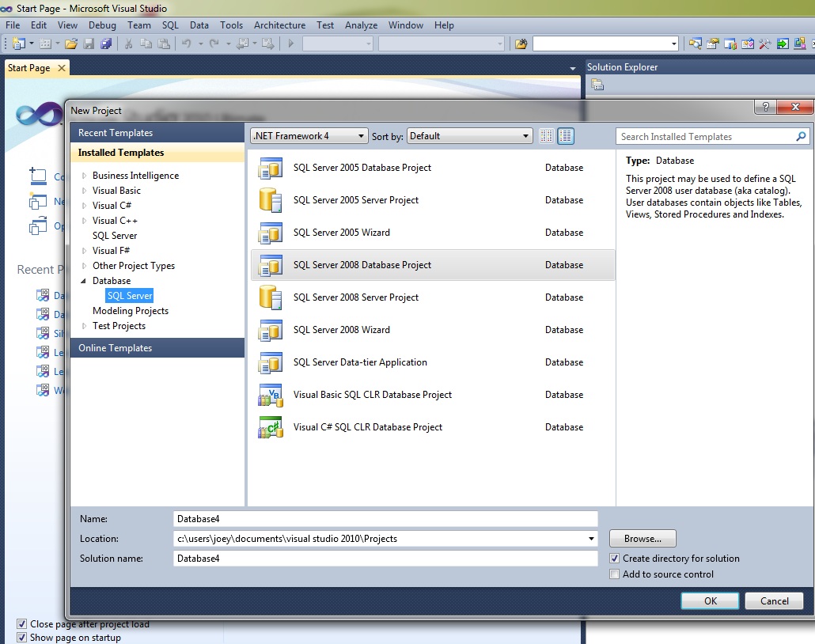
Task: Expand the Visual C++ tree node
Action: coord(84,221)
